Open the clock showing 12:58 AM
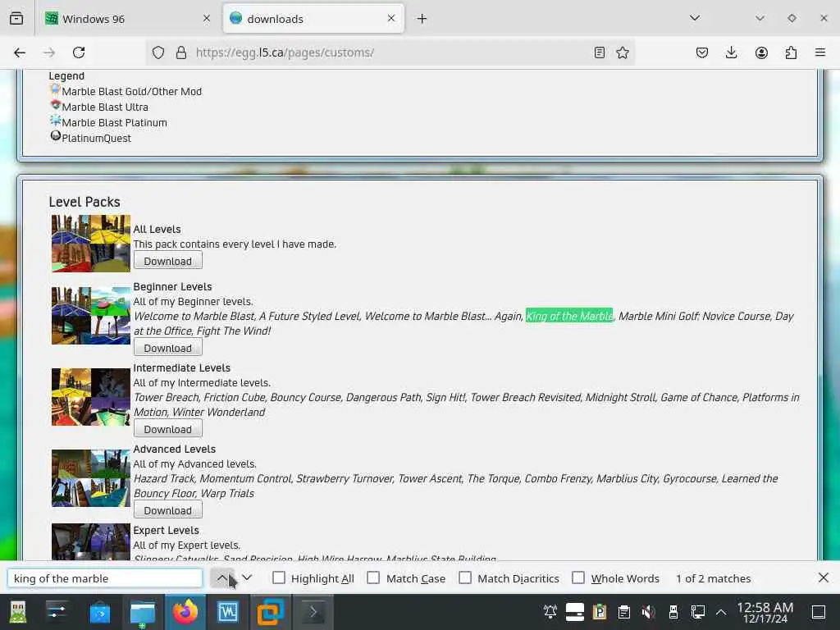Screen dimensions: 840x630 [x=765, y=612]
